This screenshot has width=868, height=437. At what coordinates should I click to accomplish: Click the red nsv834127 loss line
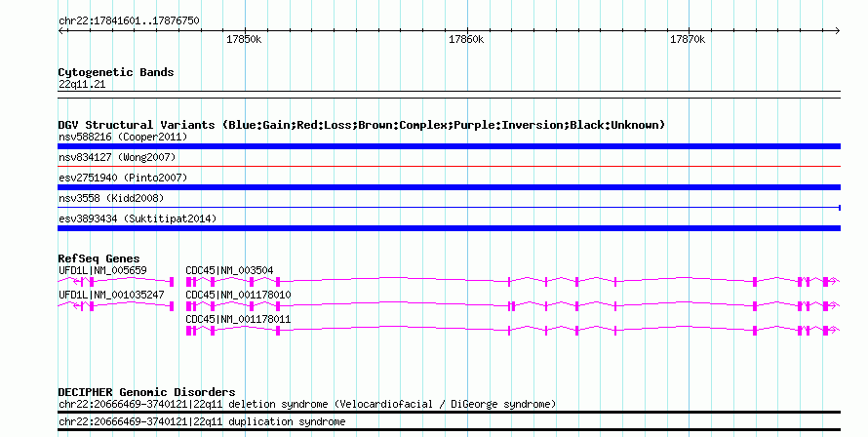[449, 166]
